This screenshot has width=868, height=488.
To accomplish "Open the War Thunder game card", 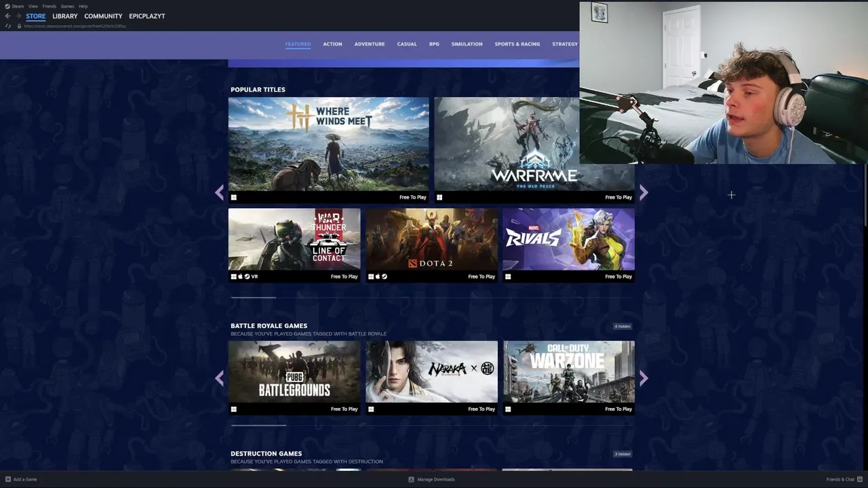I will pos(294,245).
